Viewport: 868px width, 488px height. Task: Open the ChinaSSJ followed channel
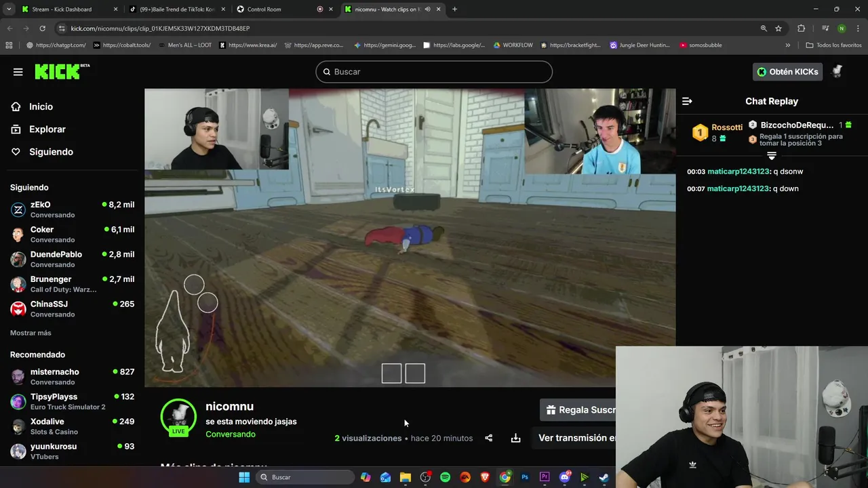[72, 309]
